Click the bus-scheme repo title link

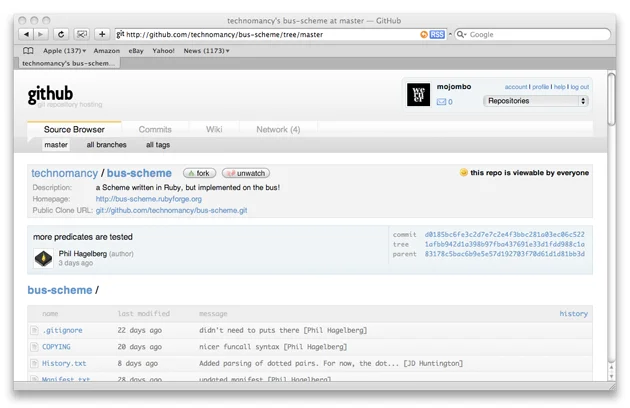[x=139, y=173]
